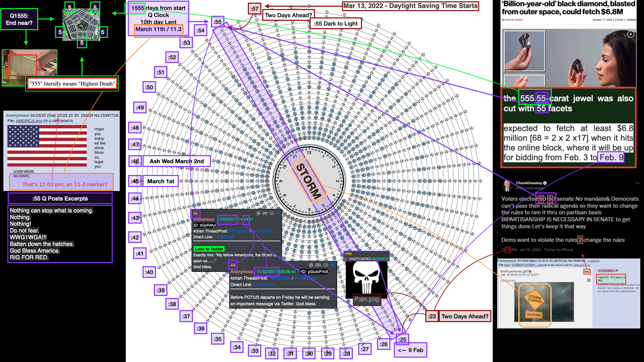Click the Two Days Ahead? label beside :57

pyautogui.click(x=288, y=15)
